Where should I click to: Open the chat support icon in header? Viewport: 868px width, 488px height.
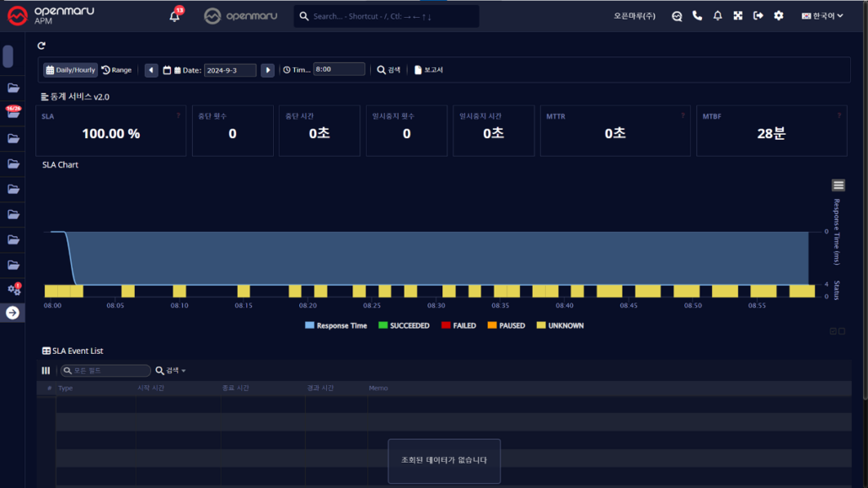click(677, 16)
